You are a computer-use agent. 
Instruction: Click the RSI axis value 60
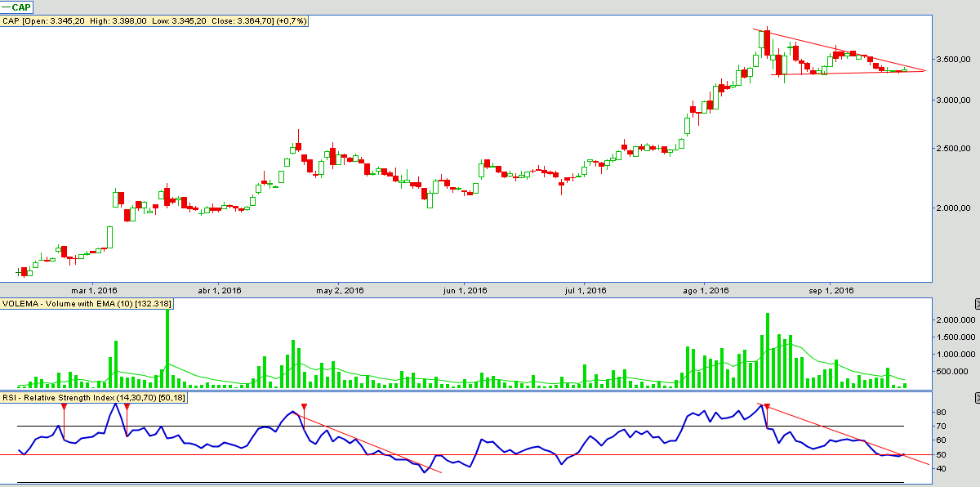941,440
